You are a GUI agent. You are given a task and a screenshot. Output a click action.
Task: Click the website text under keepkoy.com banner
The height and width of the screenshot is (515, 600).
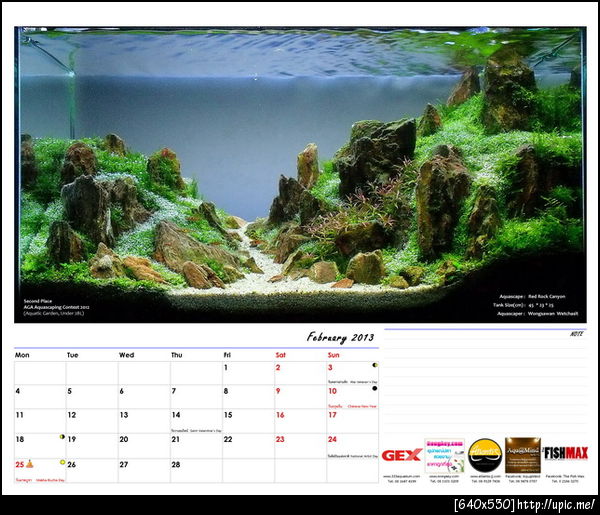click(x=444, y=476)
